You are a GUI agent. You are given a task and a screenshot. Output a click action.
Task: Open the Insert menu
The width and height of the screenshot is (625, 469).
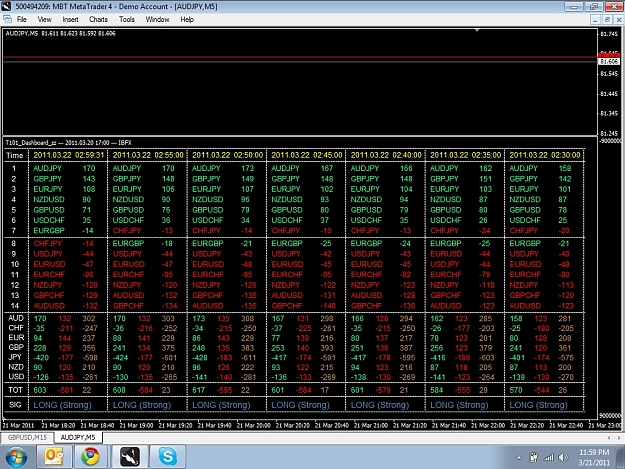coord(70,20)
